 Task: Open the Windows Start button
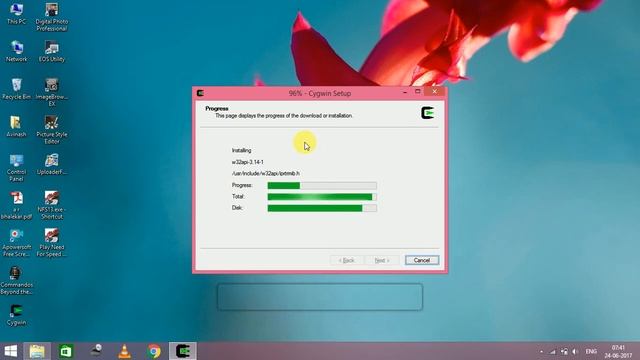click(x=10, y=351)
